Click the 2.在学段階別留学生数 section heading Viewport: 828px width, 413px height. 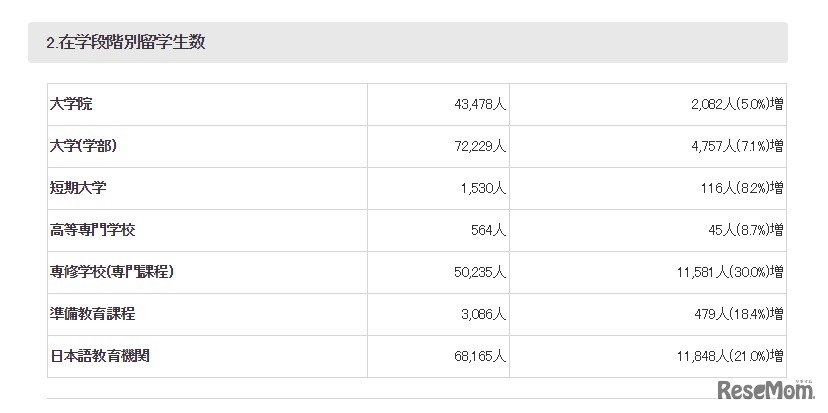[126, 42]
